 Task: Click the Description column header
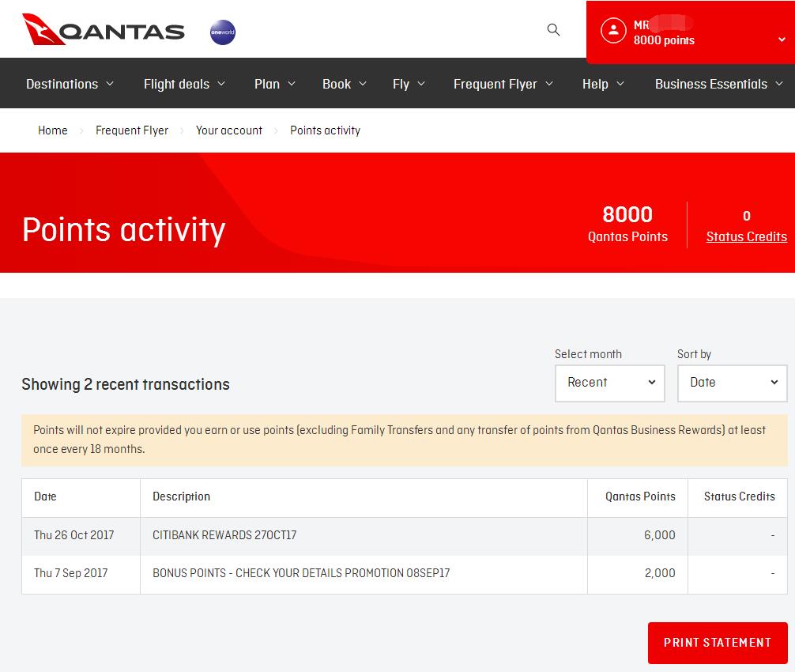click(x=182, y=496)
